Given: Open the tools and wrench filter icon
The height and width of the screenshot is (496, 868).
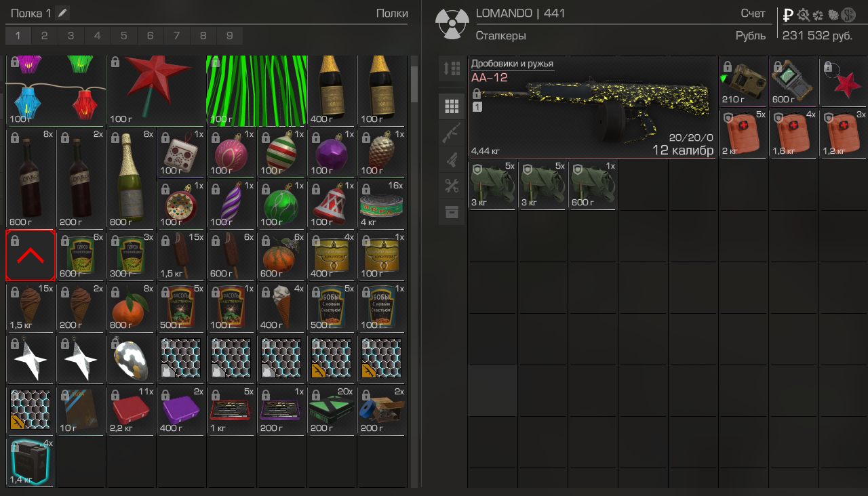Looking at the screenshot, I should [452, 185].
